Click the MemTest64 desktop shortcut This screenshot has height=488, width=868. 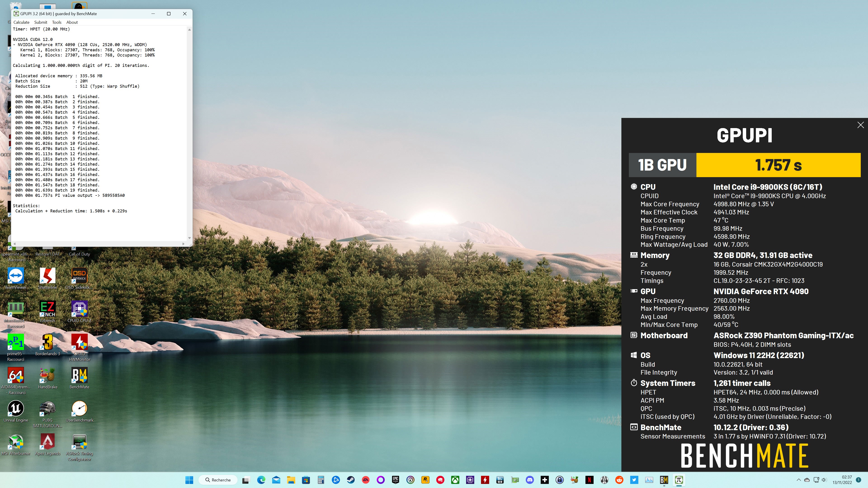click(x=16, y=314)
